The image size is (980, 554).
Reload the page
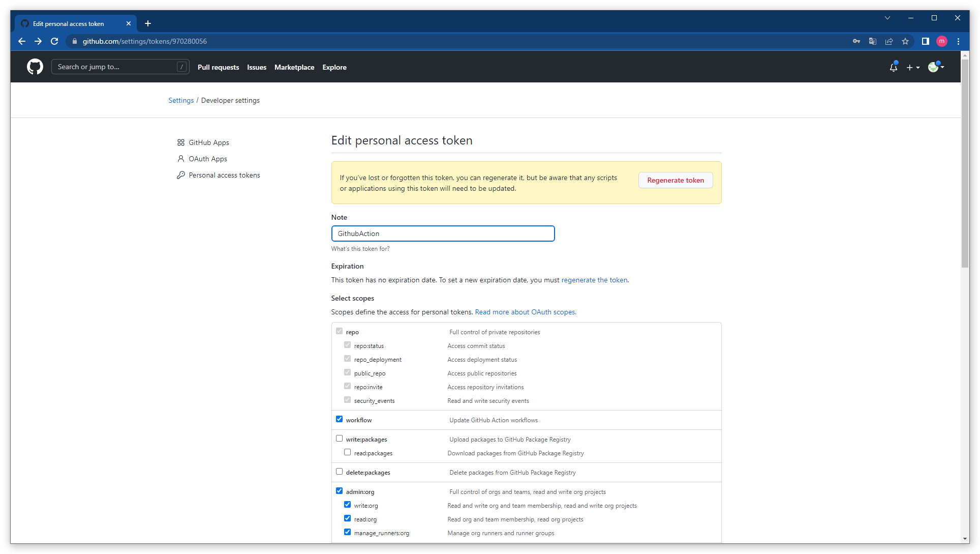click(54, 41)
